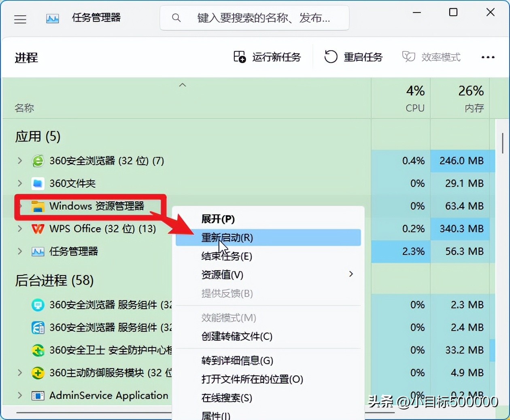The height and width of the screenshot is (420, 510).
Task: Click the 重启任务 circular arrow icon
Action: pos(331,57)
